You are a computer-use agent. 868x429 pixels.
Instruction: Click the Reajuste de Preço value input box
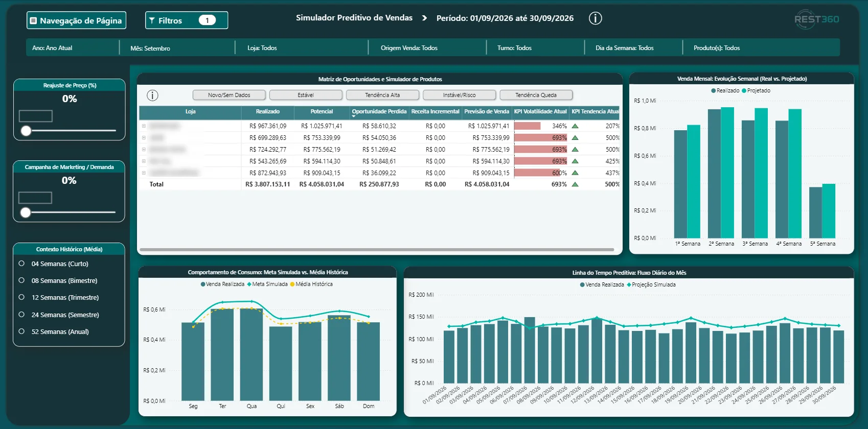tap(36, 116)
